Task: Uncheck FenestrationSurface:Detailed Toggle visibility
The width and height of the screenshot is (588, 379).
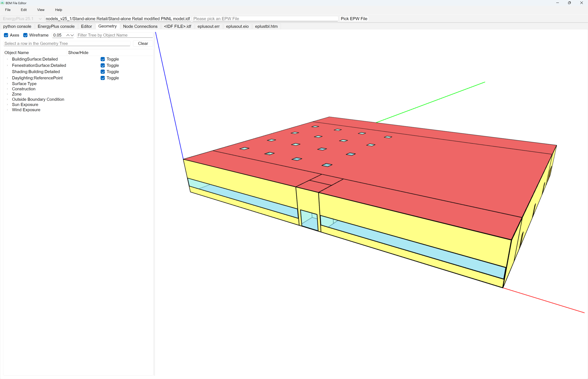Action: pos(103,66)
